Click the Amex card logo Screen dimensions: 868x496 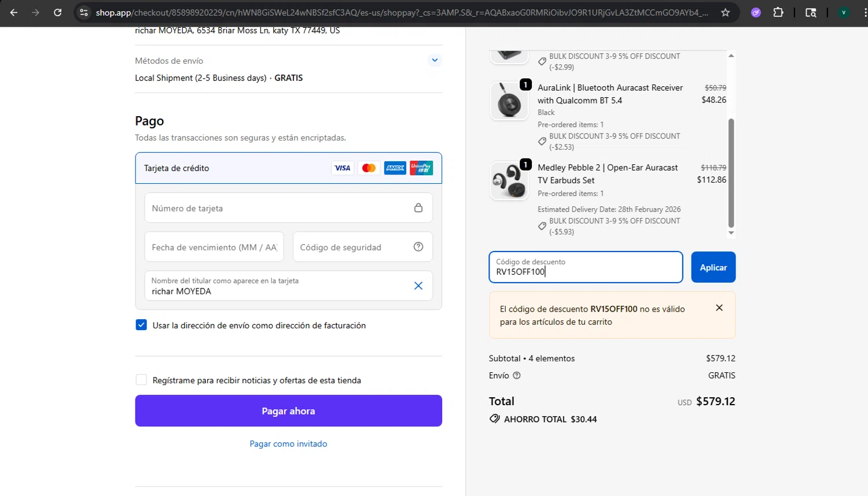[x=395, y=168]
